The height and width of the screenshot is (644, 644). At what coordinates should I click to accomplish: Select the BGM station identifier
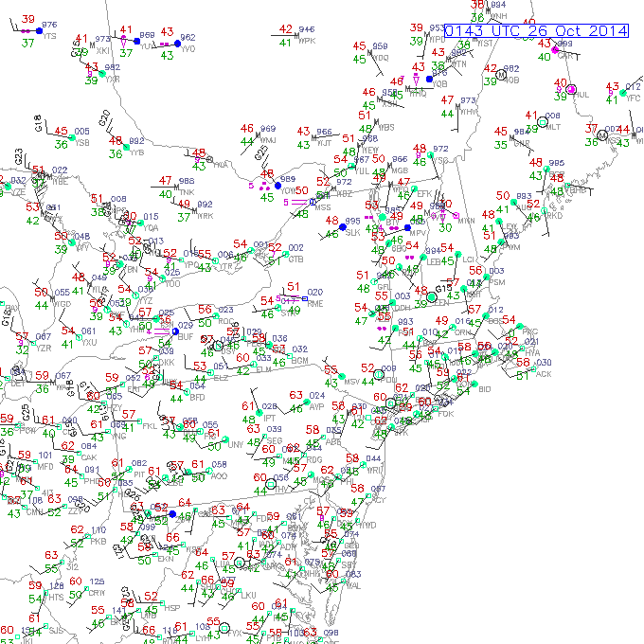[300, 361]
